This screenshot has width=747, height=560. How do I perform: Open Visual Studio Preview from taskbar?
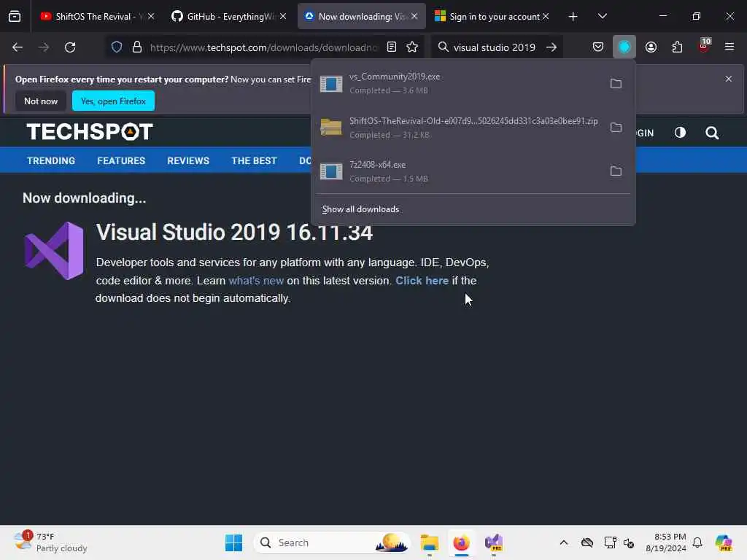point(494,542)
